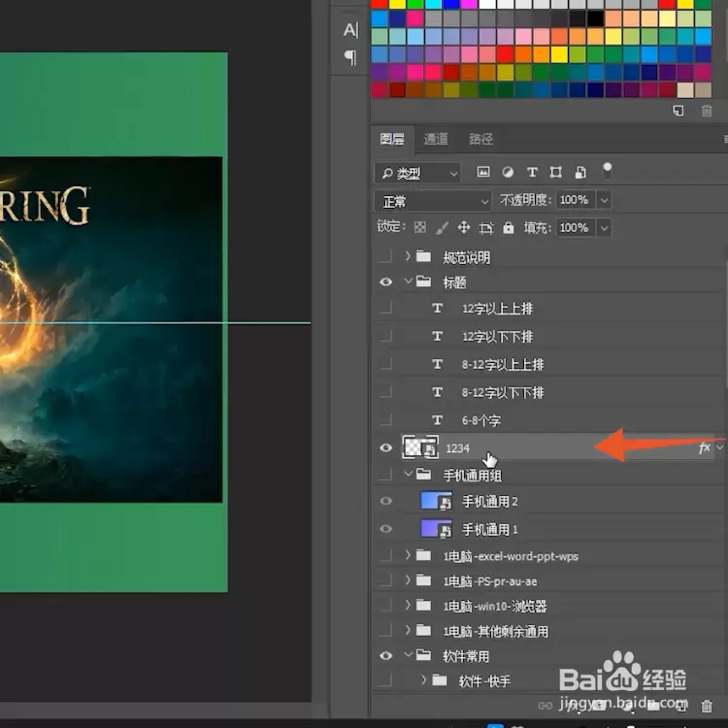Click the smart object filter icon
This screenshot has height=728, width=728.
[x=580, y=172]
